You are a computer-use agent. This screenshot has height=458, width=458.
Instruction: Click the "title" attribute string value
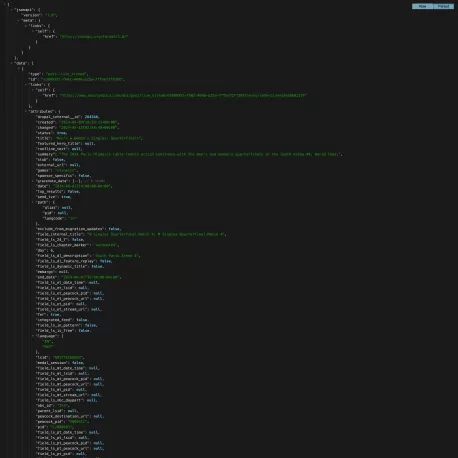tap(99, 138)
